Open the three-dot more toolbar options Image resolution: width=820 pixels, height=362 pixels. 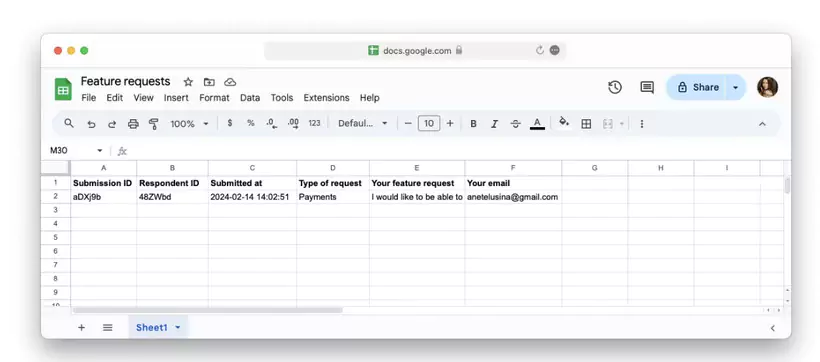(642, 124)
